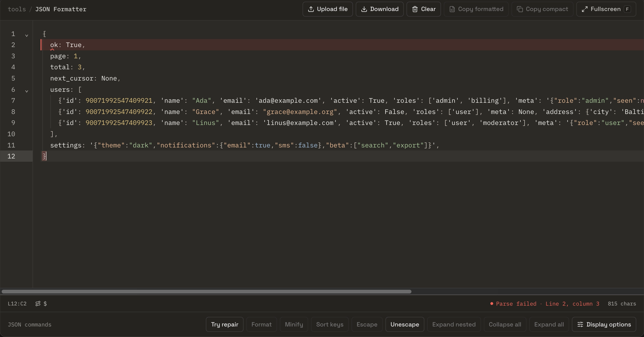Click the 'None' value on line 5

[x=109, y=78]
